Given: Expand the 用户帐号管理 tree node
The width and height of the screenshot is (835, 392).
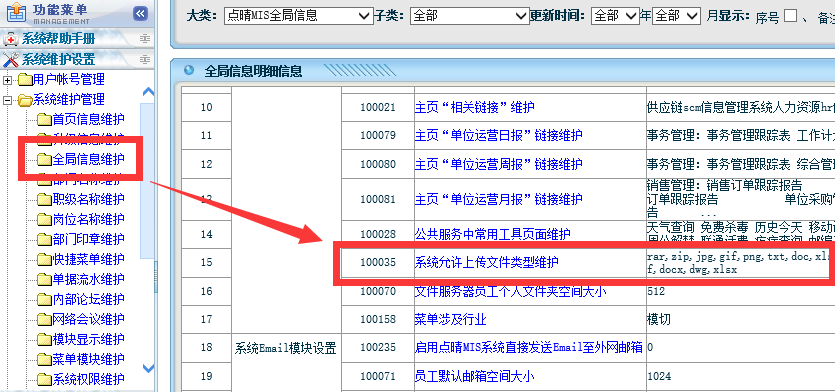Looking at the screenshot, I should (x=7, y=80).
